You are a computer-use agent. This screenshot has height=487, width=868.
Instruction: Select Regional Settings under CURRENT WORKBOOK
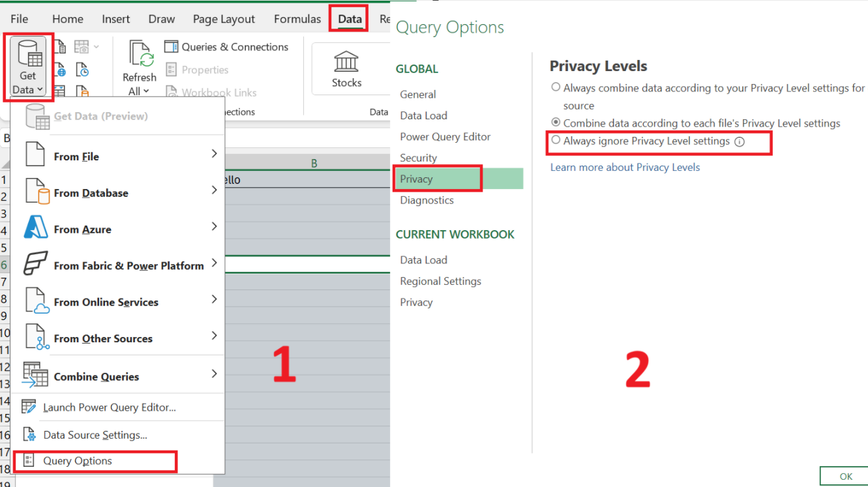tap(441, 281)
